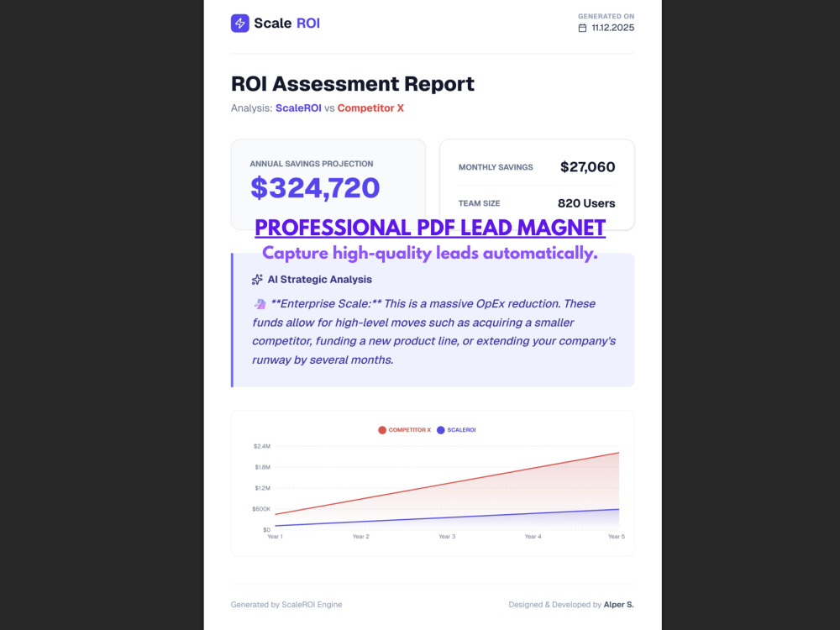
Task: Click the $27,060 monthly value
Action: point(588,167)
